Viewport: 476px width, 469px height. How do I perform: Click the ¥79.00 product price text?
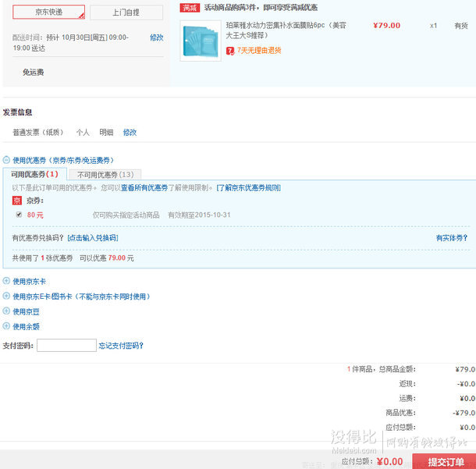pos(387,26)
